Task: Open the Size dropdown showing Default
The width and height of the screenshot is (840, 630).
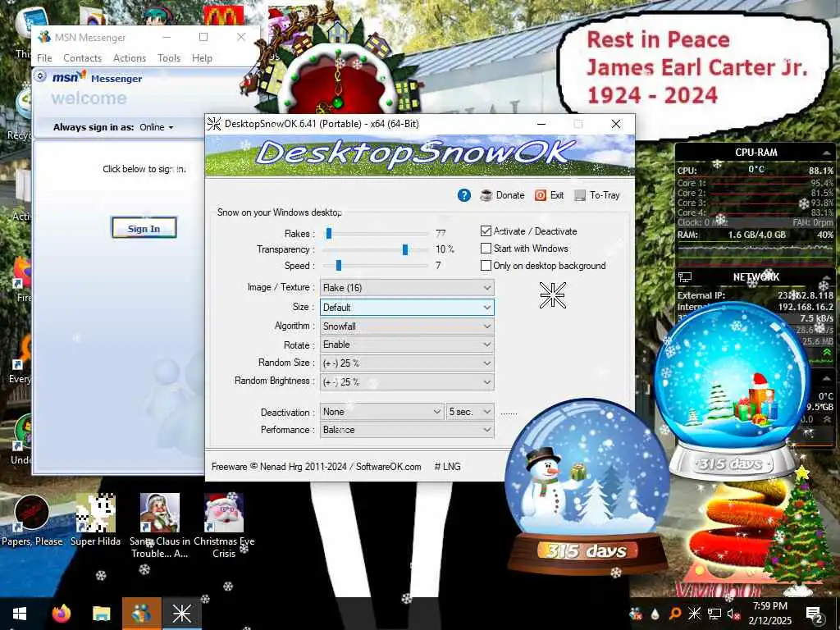Action: (x=407, y=307)
